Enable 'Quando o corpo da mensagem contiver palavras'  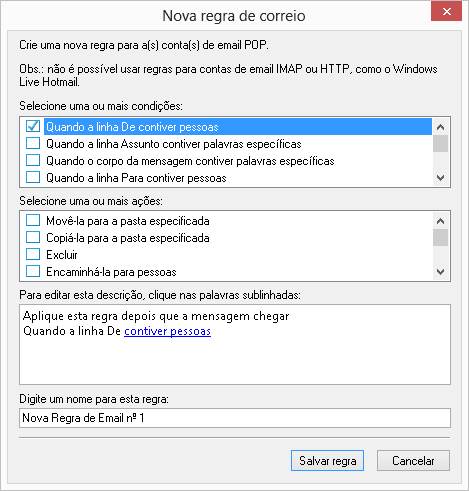pos(33,160)
